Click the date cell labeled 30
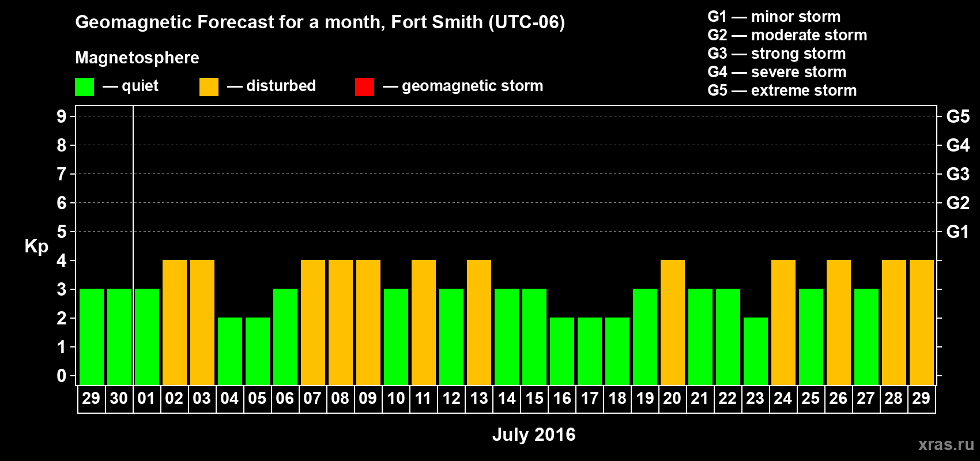The image size is (980, 461). [119, 399]
